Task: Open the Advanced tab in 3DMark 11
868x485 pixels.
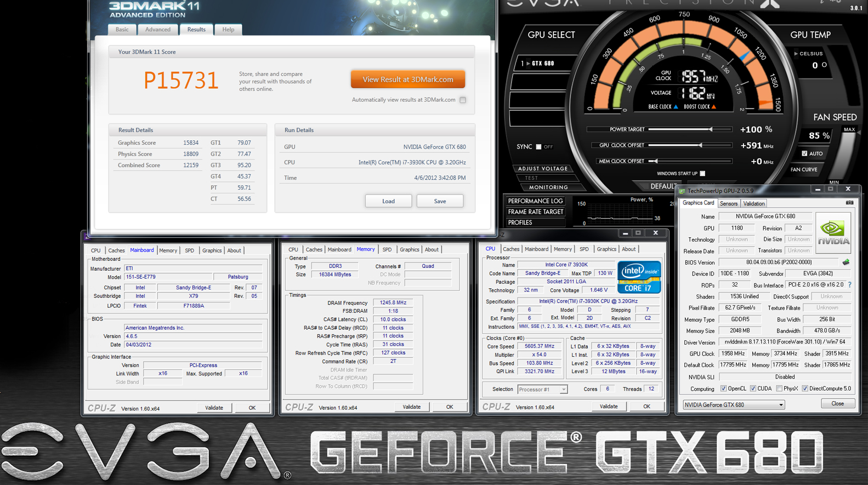Action: [x=158, y=30]
